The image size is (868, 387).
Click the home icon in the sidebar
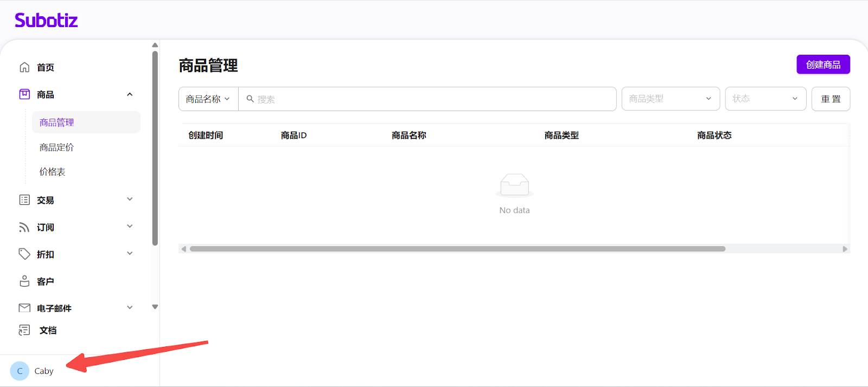(24, 67)
